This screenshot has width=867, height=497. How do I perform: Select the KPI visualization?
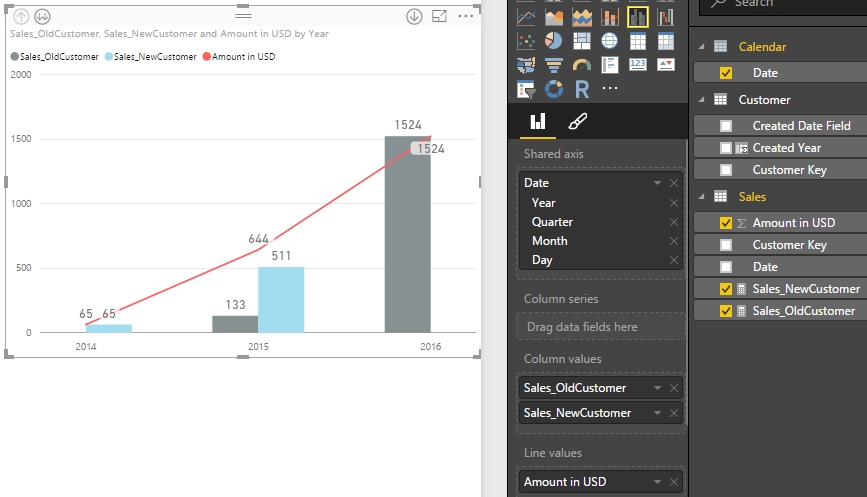coord(666,65)
